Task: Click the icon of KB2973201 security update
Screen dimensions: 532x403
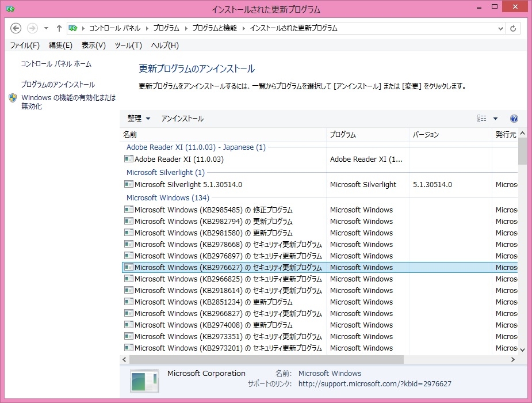Action: point(129,348)
